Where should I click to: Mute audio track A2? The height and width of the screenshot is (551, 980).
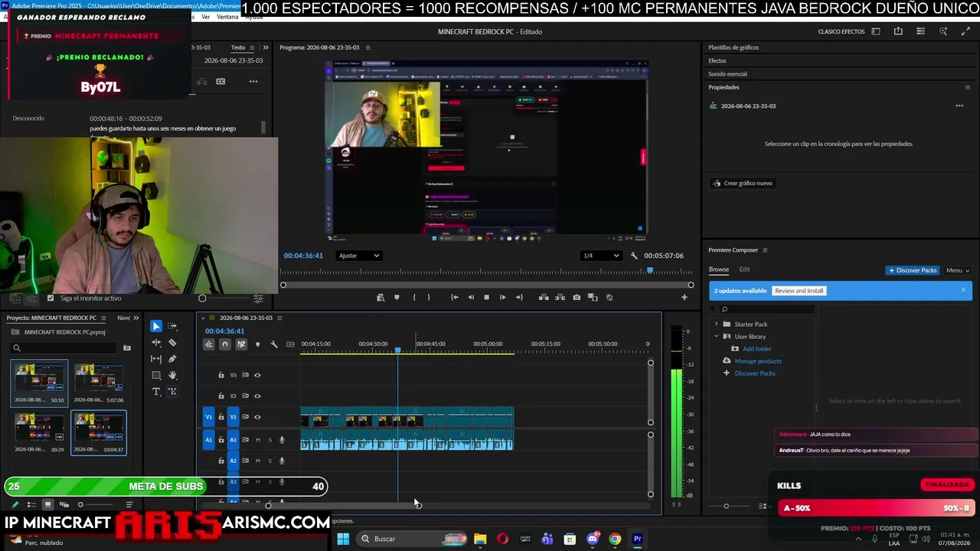coord(257,461)
